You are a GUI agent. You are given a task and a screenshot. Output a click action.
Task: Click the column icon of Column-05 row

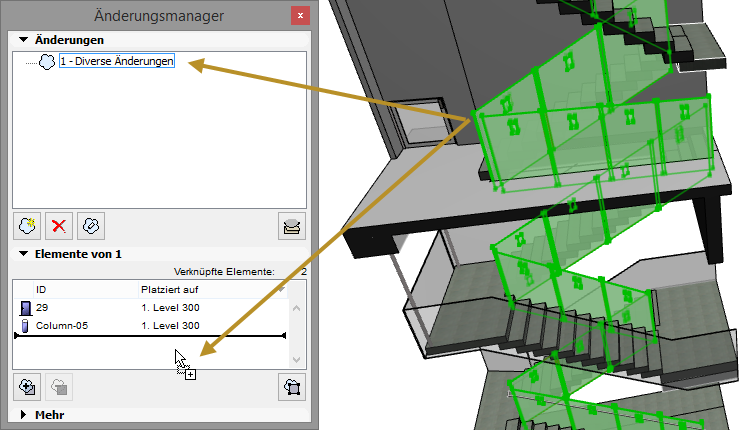[25, 326]
